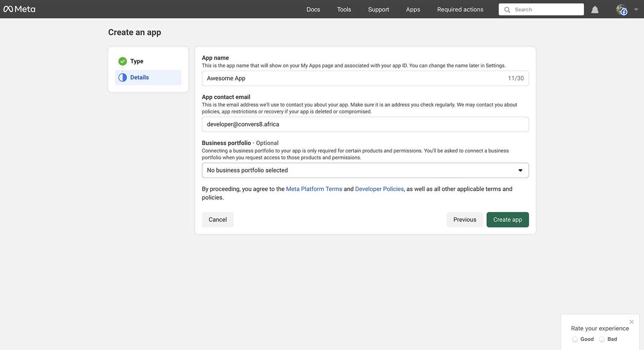Dismiss the Rate your experience popup
The image size is (644, 350).
[631, 322]
